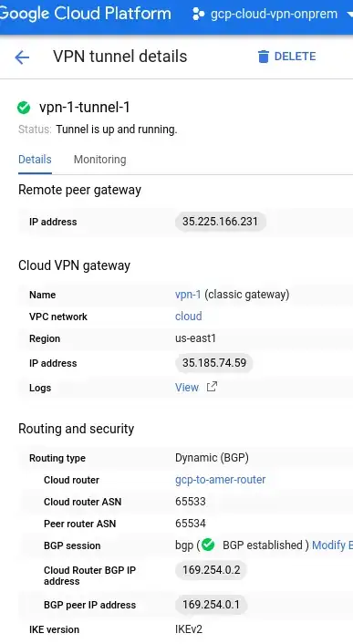
Task: Click the external link icon beside View
Action: tap(212, 387)
